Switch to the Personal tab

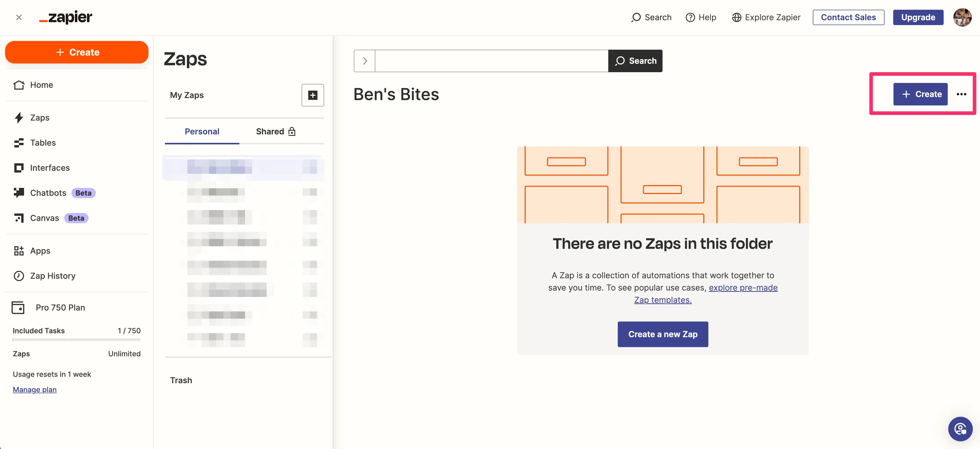(202, 132)
